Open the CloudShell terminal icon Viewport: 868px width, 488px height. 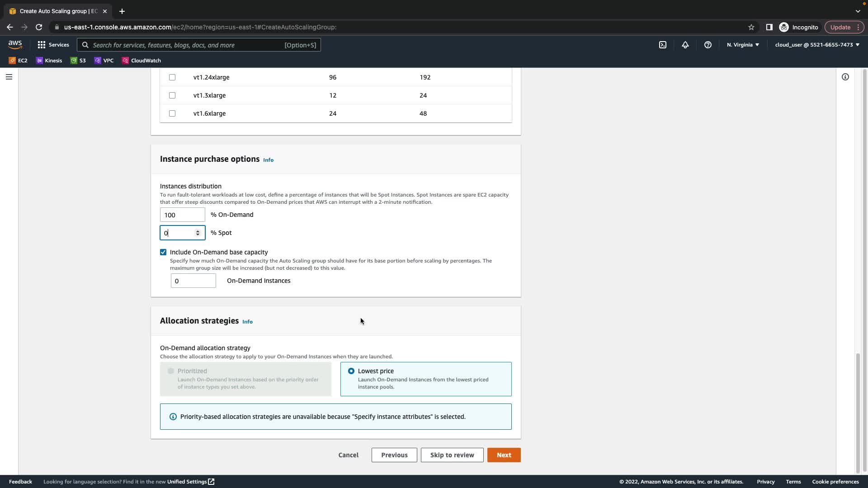tap(662, 45)
